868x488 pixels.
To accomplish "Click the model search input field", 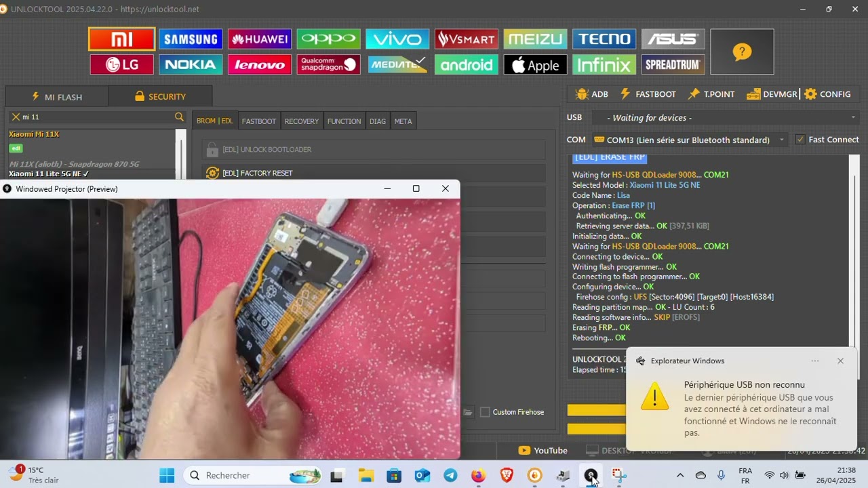I will click(x=96, y=117).
